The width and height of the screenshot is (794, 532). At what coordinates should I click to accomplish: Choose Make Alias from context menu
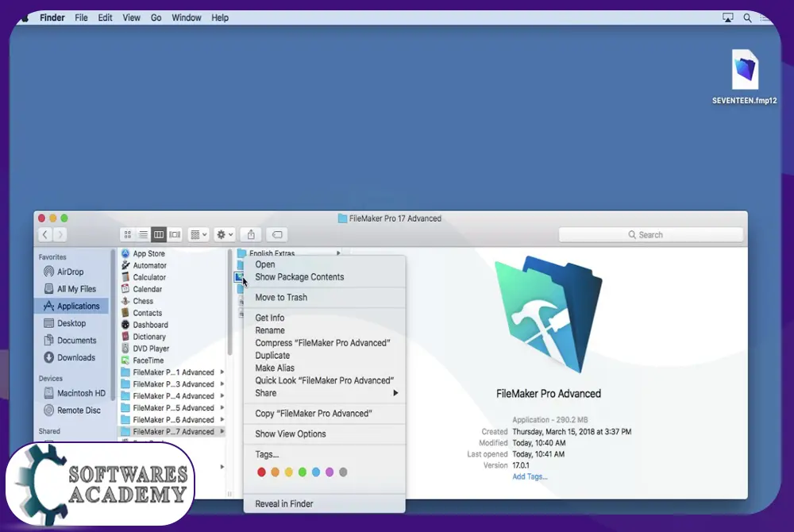[325, 368]
